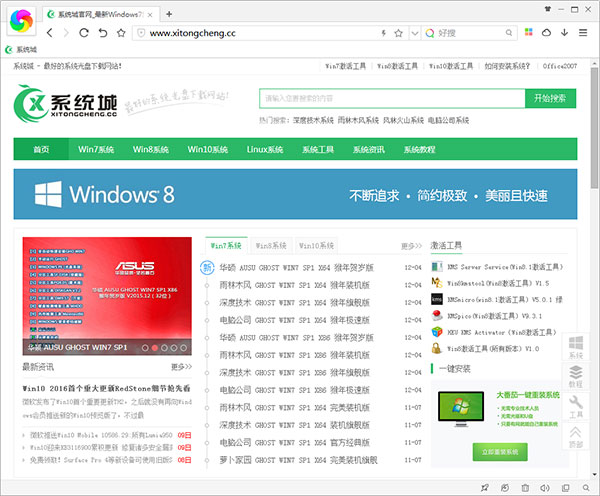Open the downloads arrow icon

click(x=564, y=33)
